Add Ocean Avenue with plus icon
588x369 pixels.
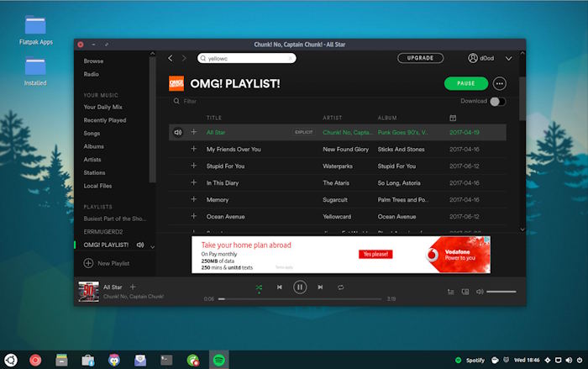tap(193, 216)
